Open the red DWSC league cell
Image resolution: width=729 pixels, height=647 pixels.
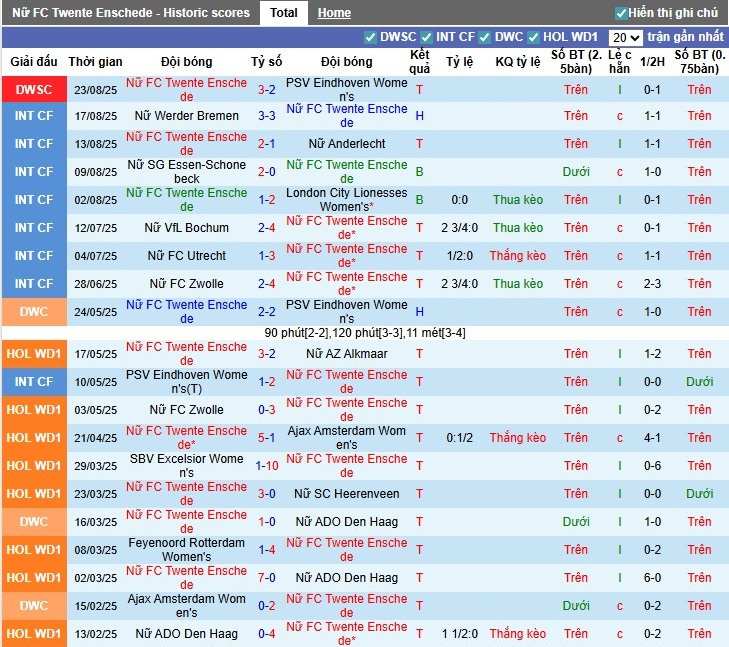coord(34,89)
